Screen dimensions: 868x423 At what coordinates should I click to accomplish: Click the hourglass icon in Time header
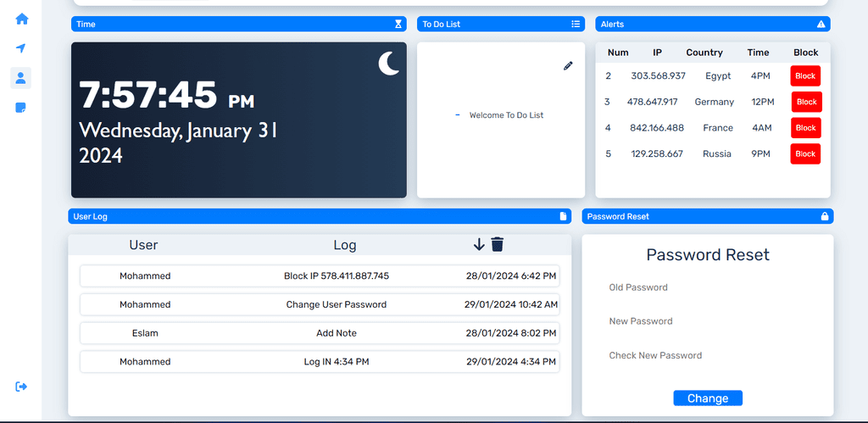point(398,24)
